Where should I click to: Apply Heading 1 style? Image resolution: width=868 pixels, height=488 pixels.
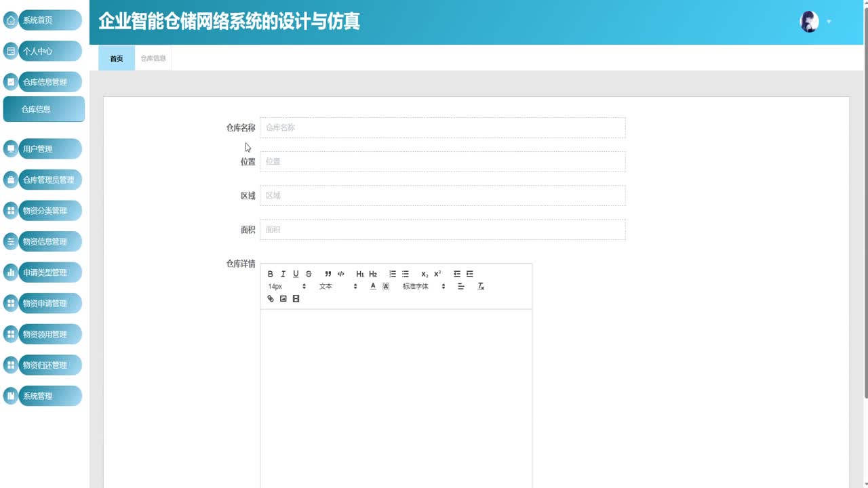[360, 274]
